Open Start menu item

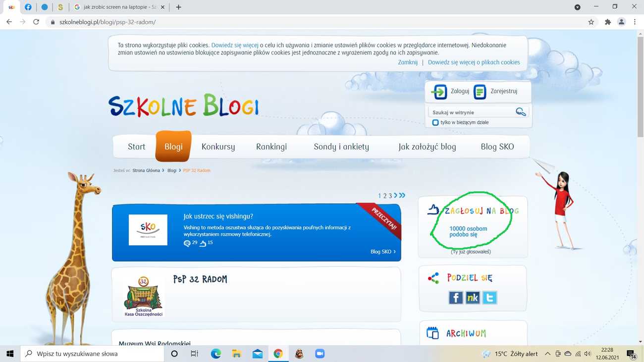point(137,147)
